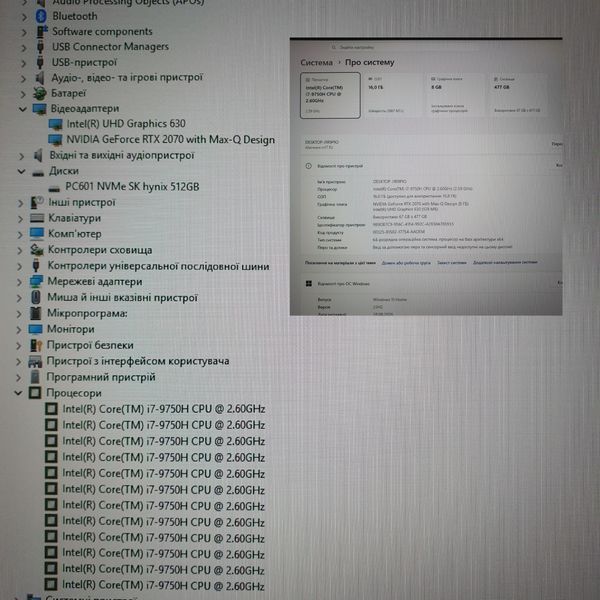The width and height of the screenshot is (600, 600).
Task: Click the Мікропрограма chip icon
Action: point(35,313)
